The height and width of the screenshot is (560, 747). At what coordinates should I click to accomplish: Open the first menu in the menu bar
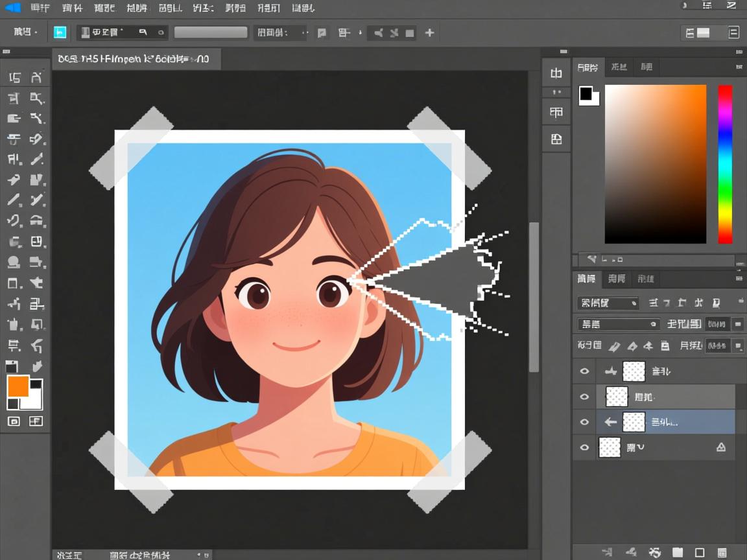(40, 8)
